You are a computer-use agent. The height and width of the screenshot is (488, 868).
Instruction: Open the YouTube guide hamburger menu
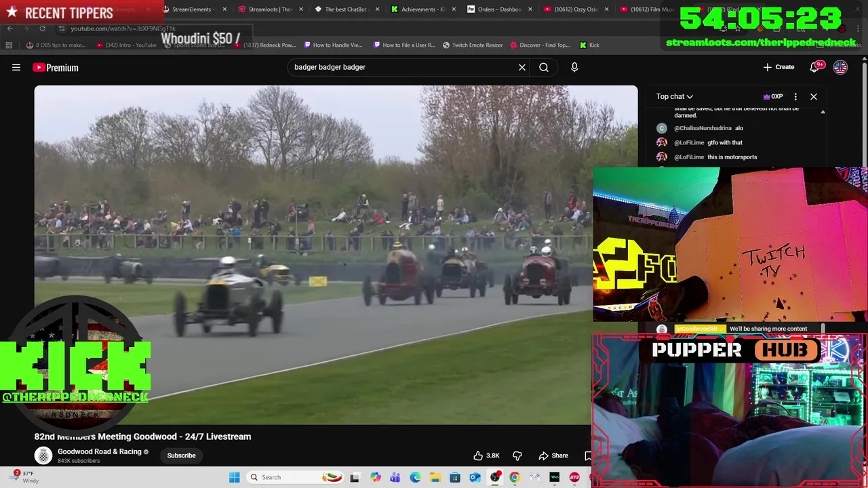pyautogui.click(x=16, y=67)
